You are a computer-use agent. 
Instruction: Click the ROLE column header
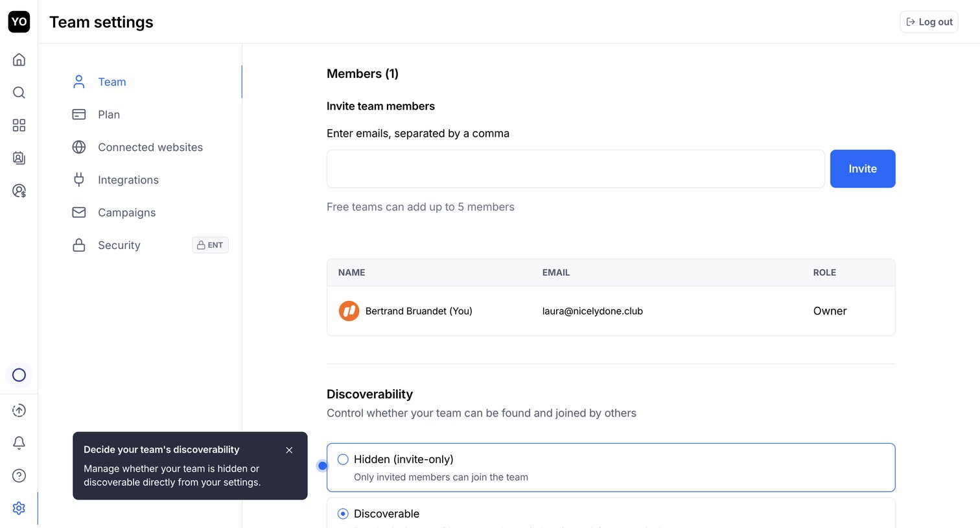pyautogui.click(x=824, y=272)
